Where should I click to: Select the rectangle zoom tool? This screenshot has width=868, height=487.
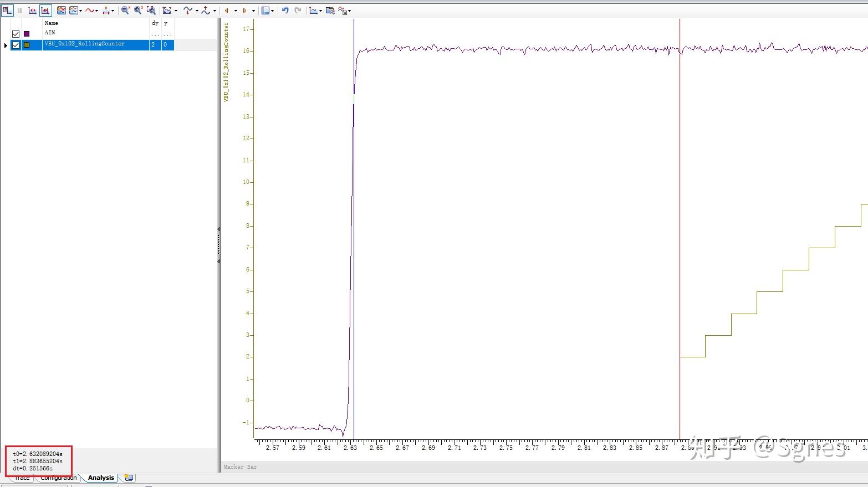point(150,10)
